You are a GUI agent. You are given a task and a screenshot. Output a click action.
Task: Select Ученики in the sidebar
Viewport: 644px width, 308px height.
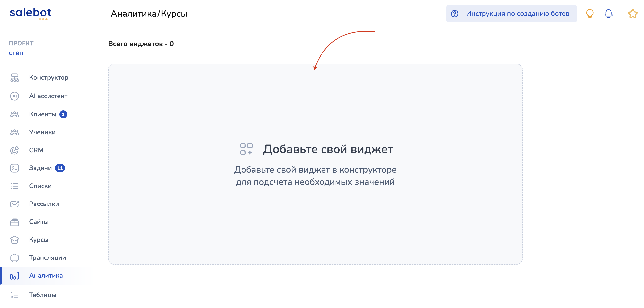click(x=42, y=132)
